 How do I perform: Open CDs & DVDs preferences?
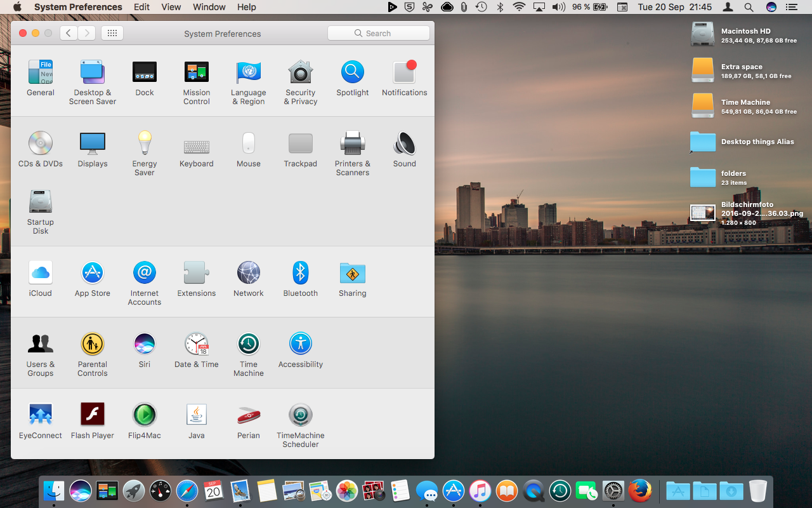coord(41,143)
